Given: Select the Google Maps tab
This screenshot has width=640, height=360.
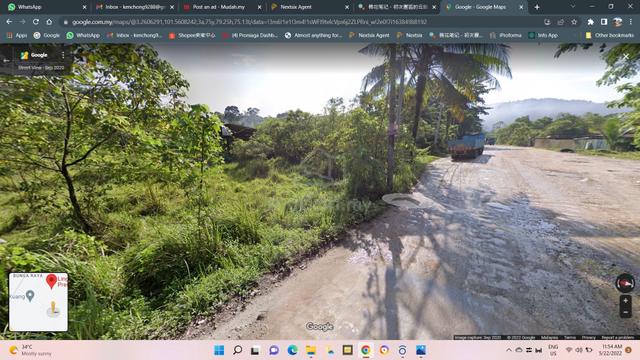Looking at the screenshot, I should point(485,7).
